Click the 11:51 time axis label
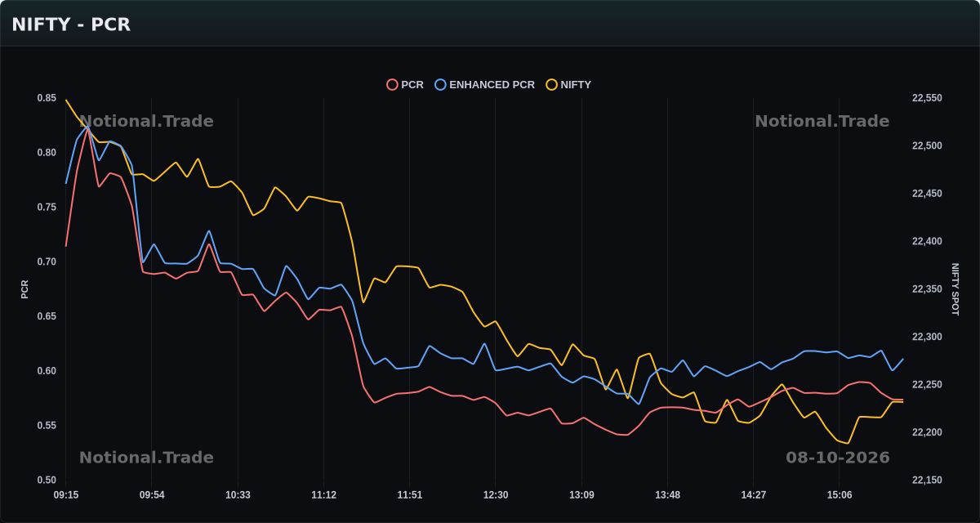 [x=410, y=495]
